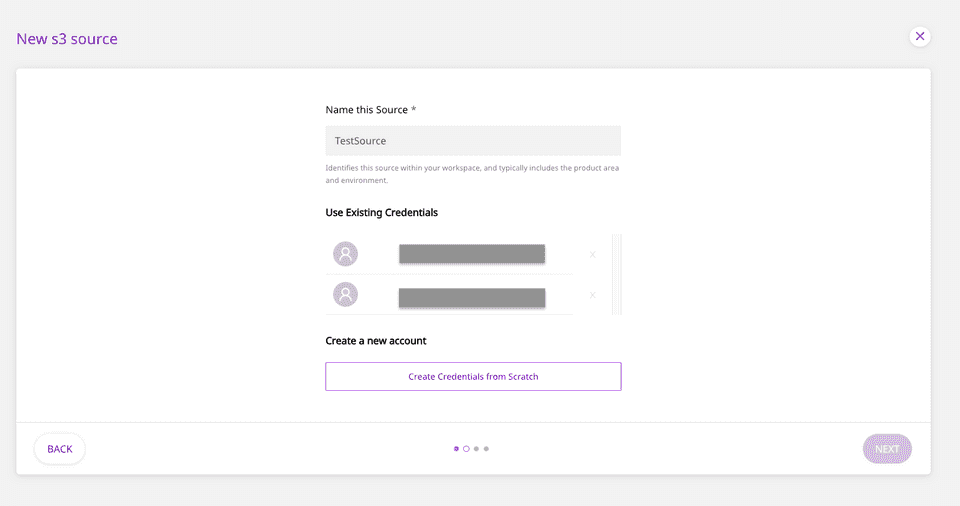960x506 pixels.
Task: Proceed with the NEXT button
Action: (887, 449)
